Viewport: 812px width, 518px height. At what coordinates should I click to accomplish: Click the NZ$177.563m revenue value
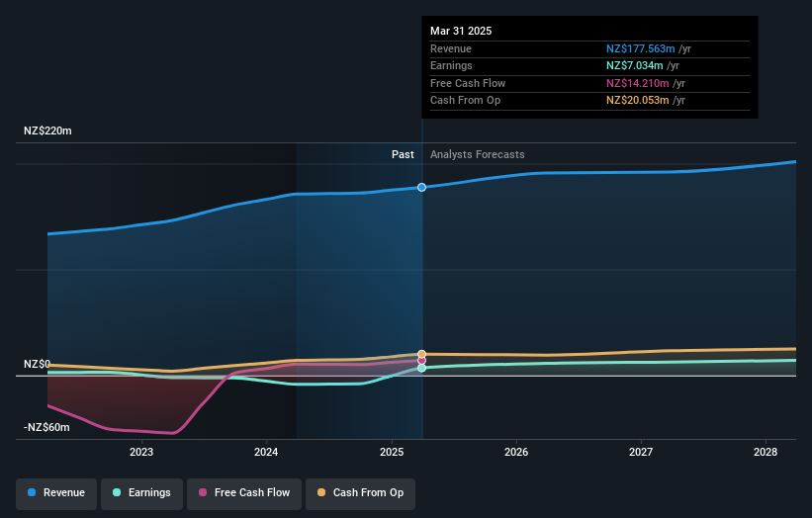641,48
